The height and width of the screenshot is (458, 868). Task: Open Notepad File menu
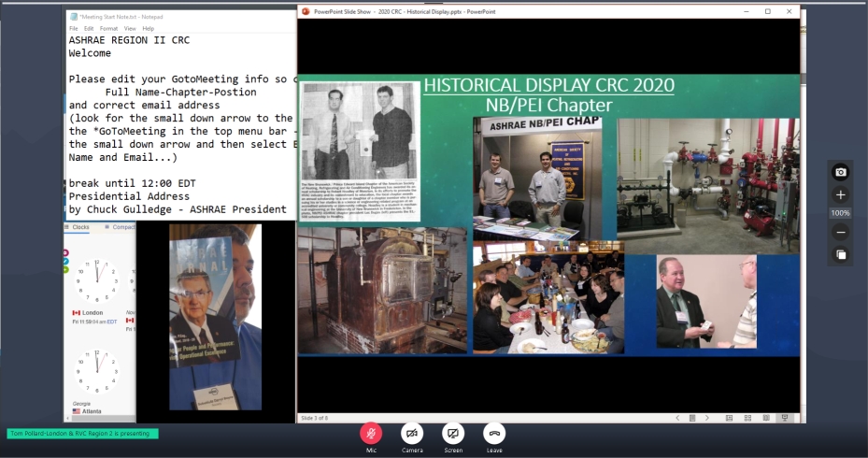click(74, 29)
